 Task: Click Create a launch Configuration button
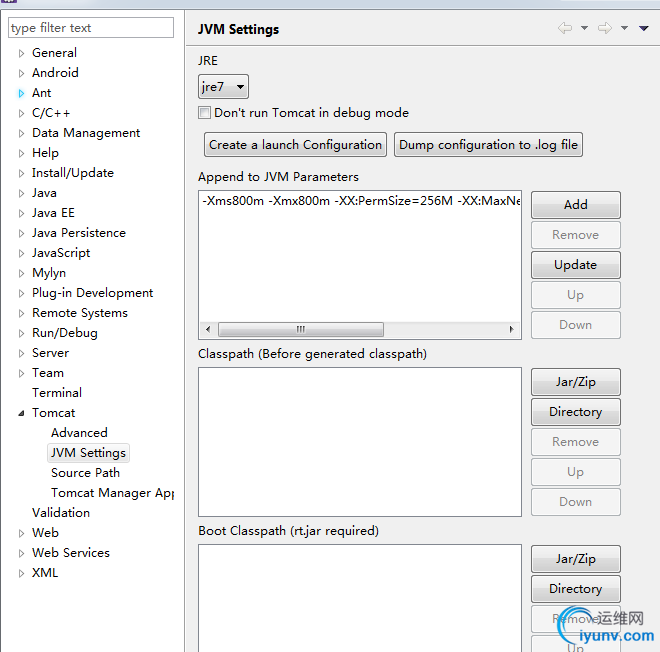pos(295,145)
